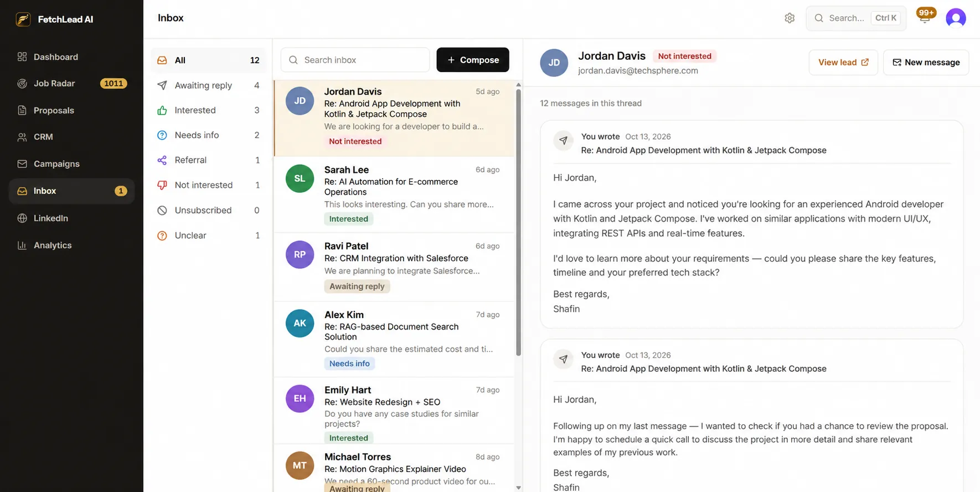Image resolution: width=980 pixels, height=492 pixels.
Task: Click Michael Torres's MT avatar
Action: point(300,466)
